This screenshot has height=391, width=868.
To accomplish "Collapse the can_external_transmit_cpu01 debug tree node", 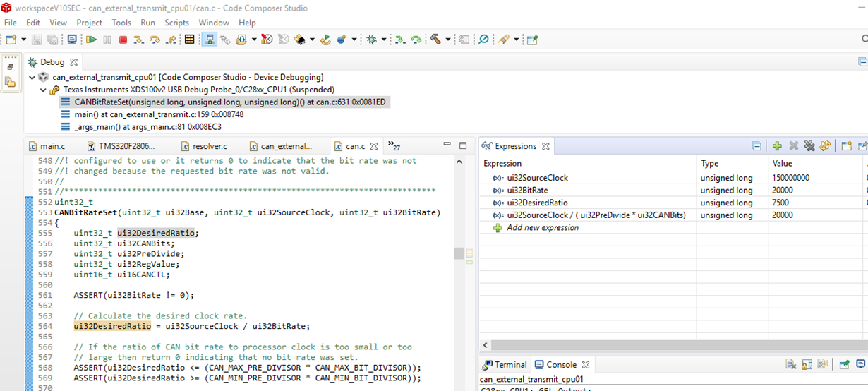I will tap(32, 77).
